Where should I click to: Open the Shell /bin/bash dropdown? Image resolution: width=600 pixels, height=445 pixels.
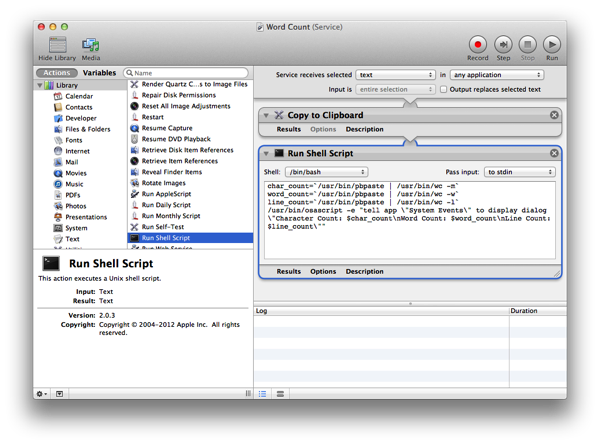click(327, 172)
